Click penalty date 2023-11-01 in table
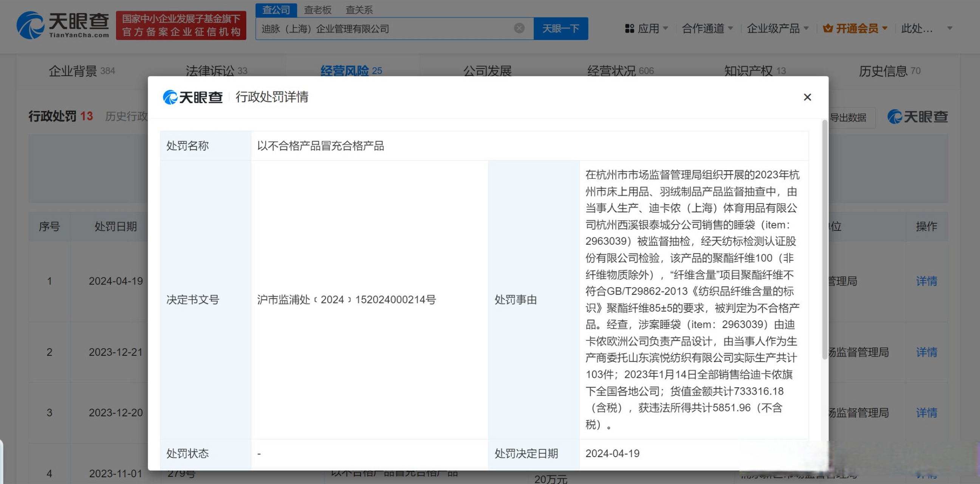The height and width of the screenshot is (484, 980). pyautogui.click(x=116, y=474)
